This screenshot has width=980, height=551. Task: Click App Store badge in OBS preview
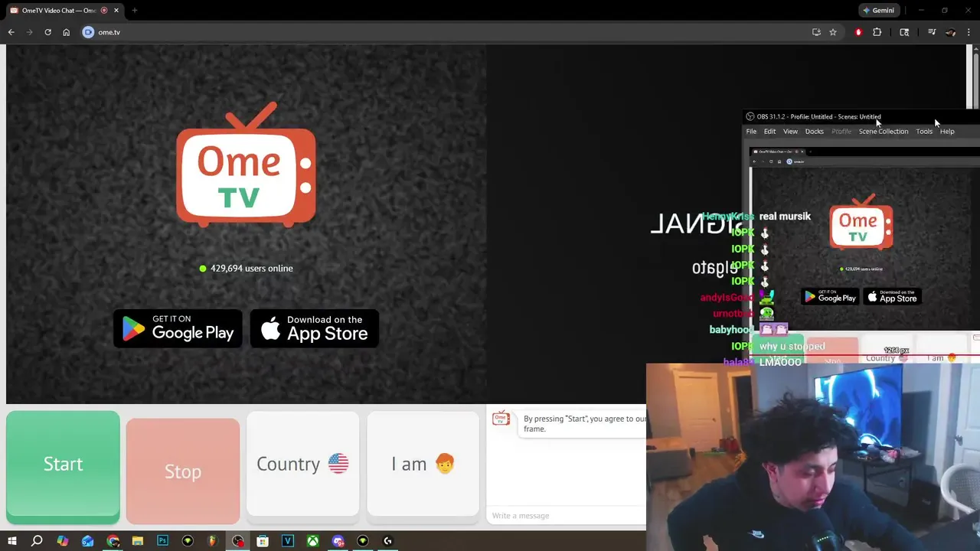[x=892, y=296]
